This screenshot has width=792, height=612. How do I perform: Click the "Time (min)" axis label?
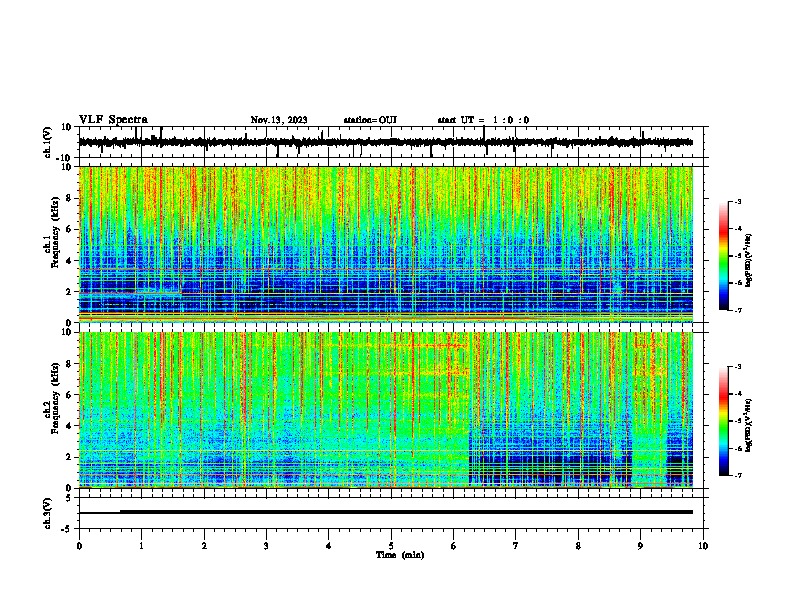click(x=400, y=555)
